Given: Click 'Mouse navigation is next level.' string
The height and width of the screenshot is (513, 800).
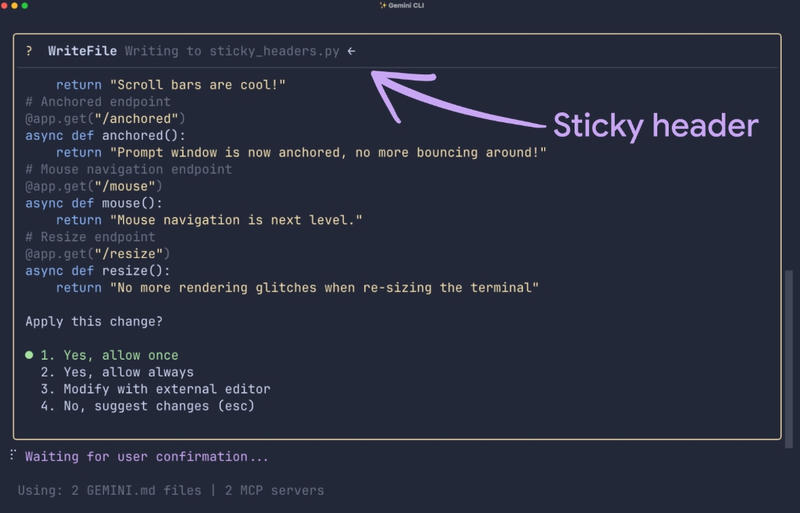Looking at the screenshot, I should point(236,220).
